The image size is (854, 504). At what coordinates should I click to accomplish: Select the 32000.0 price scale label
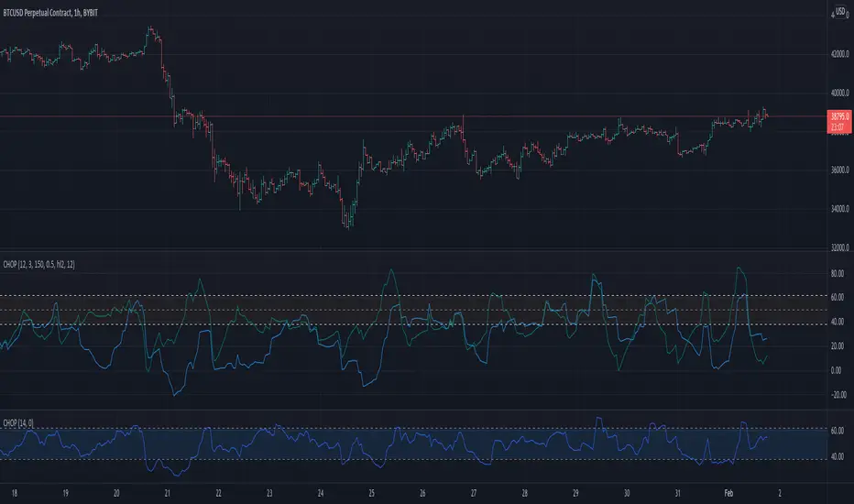tap(840, 247)
